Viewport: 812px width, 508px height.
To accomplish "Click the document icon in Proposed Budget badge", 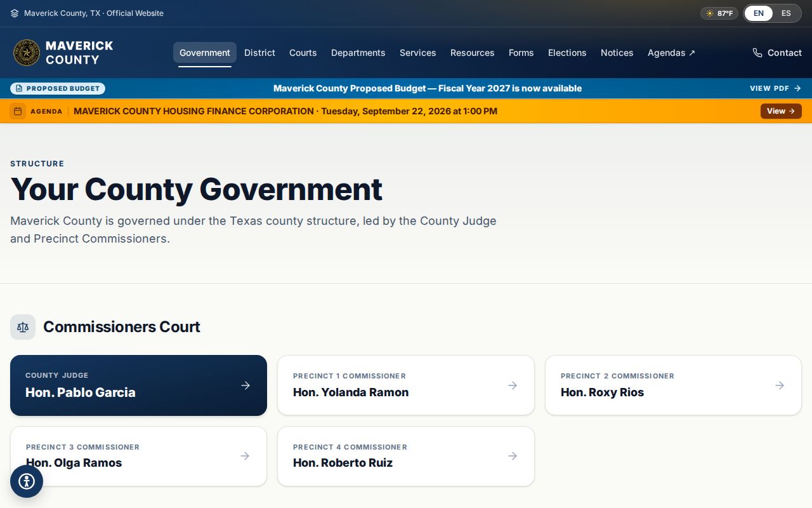I will 19,88.
